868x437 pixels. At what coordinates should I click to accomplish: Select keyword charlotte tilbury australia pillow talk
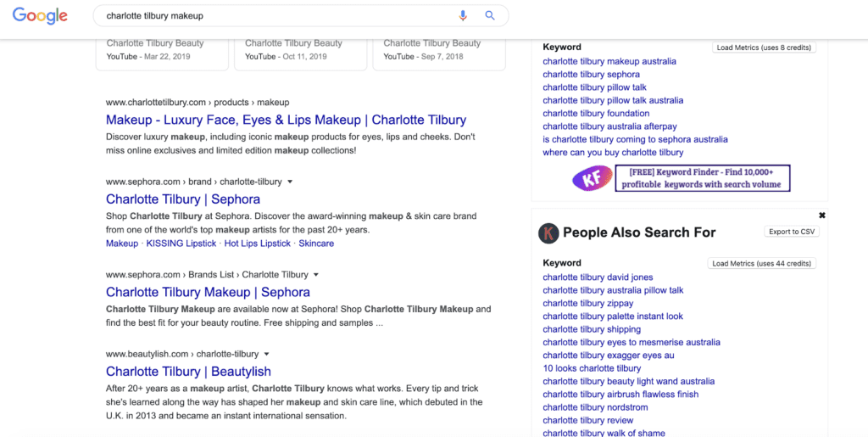point(613,290)
